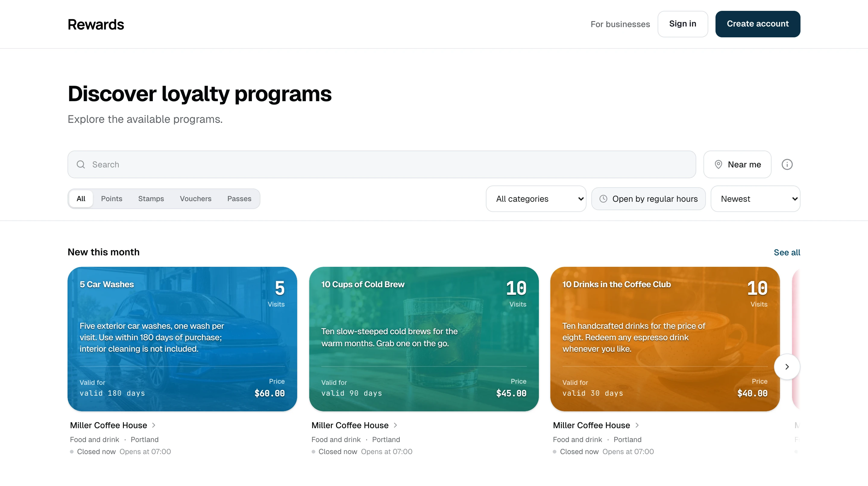Open the For businesses link
This screenshot has height=486, width=868.
[x=620, y=24]
